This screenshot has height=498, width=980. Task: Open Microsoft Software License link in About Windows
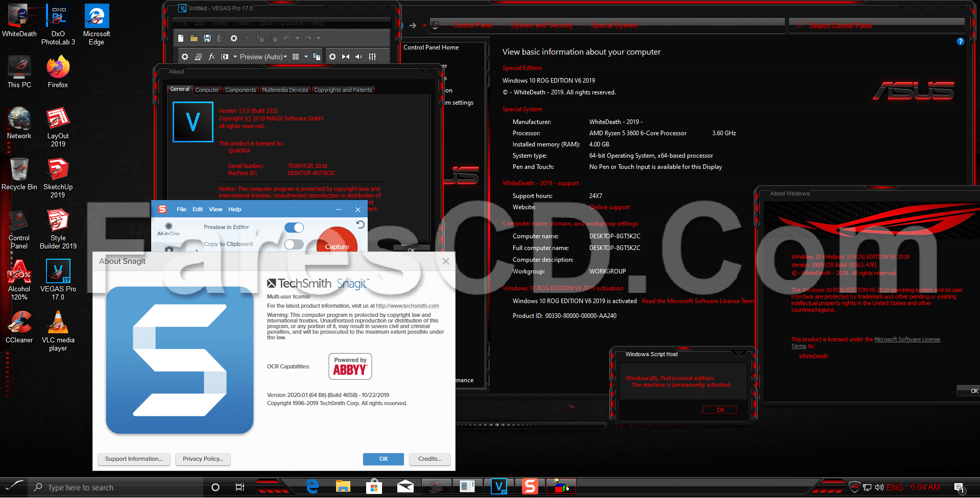point(907,339)
